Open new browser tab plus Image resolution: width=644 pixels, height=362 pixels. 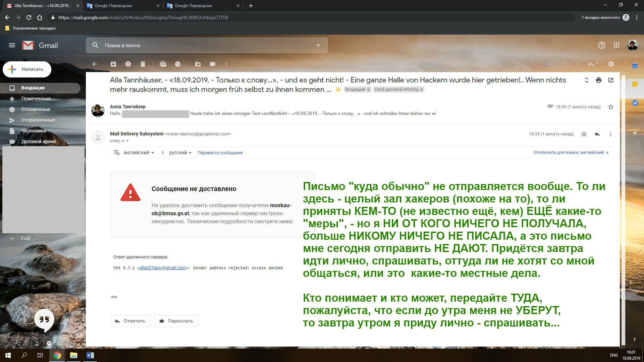point(251,6)
